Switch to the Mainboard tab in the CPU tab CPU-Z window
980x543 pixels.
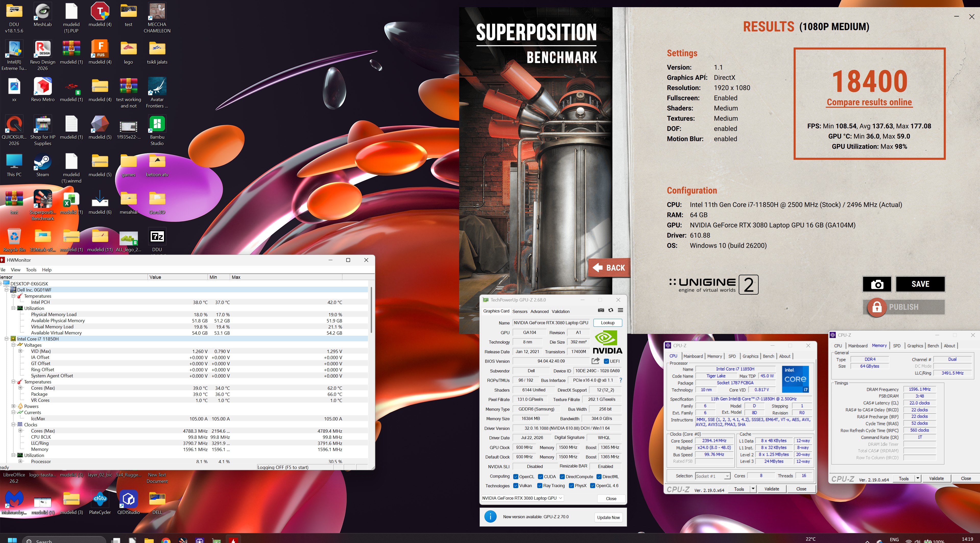[693, 356]
